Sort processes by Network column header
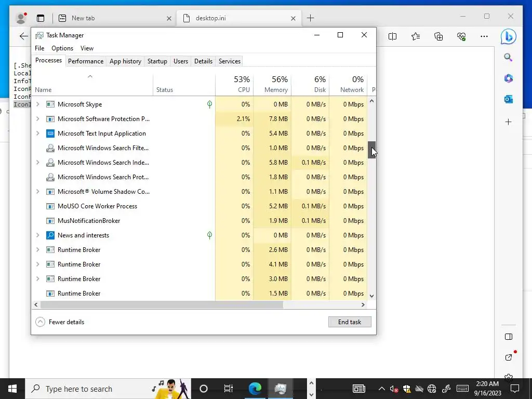Image resolution: width=532 pixels, height=399 pixels. coord(348,84)
